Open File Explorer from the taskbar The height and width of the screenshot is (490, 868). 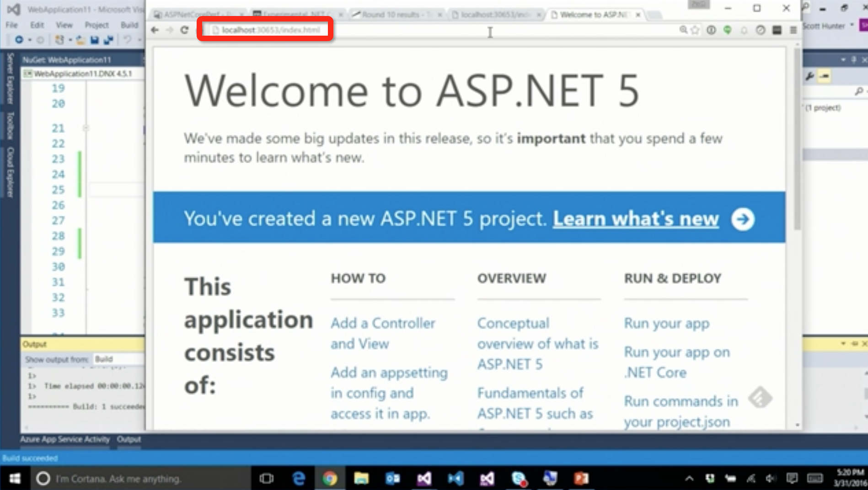(361, 479)
